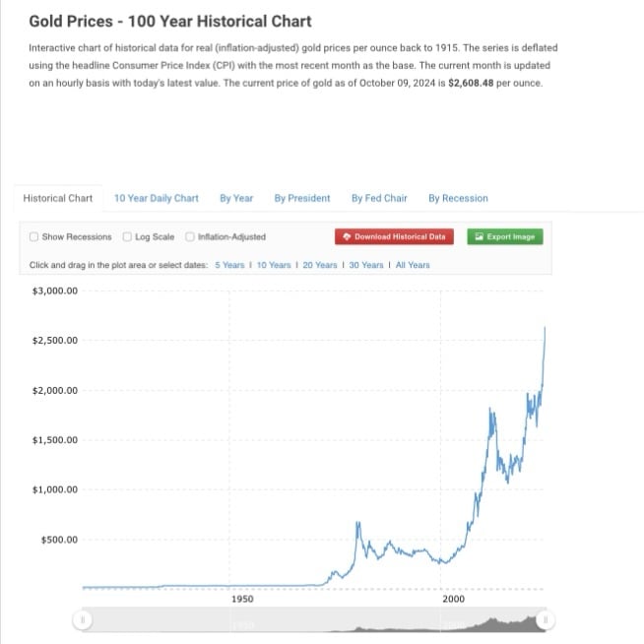Click the Export Image button
Image resolution: width=644 pixels, height=644 pixels.
pyautogui.click(x=505, y=236)
